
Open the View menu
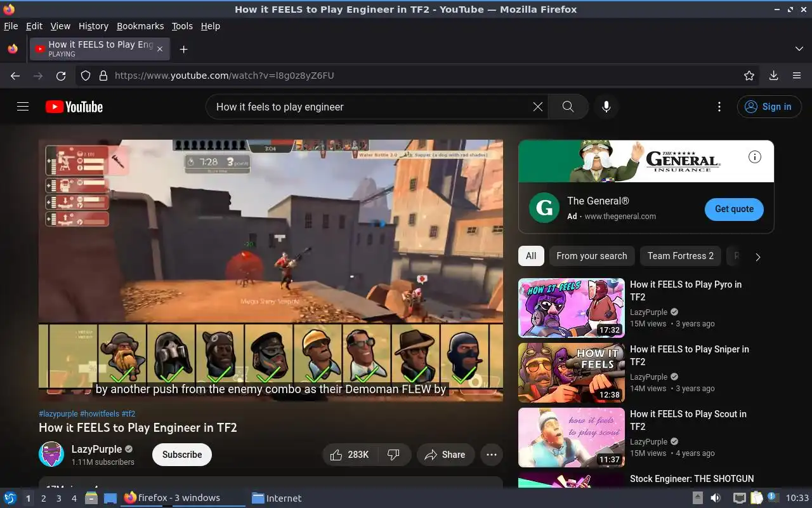(60, 26)
